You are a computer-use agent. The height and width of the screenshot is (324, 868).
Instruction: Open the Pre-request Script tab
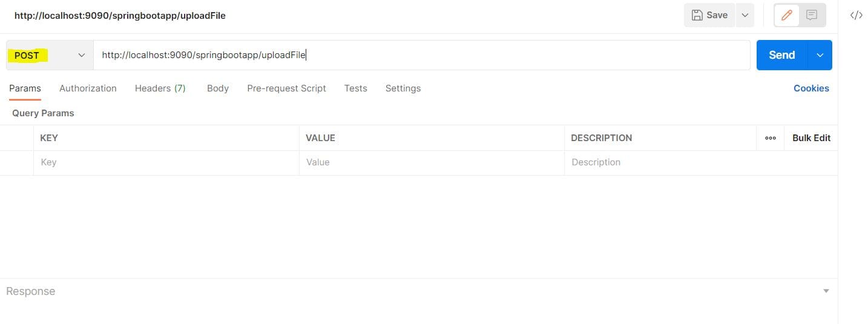[286, 88]
